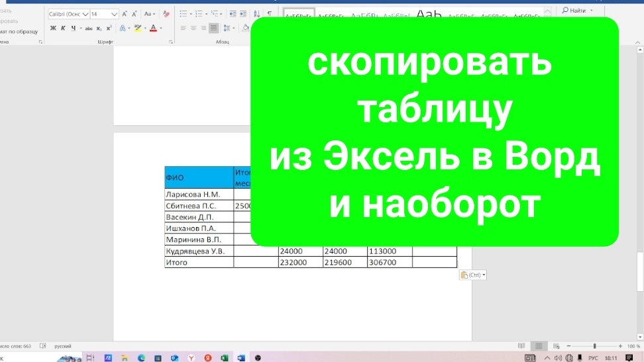Toggle italic formatting (К)
The width and height of the screenshot is (644, 362).
(63, 28)
